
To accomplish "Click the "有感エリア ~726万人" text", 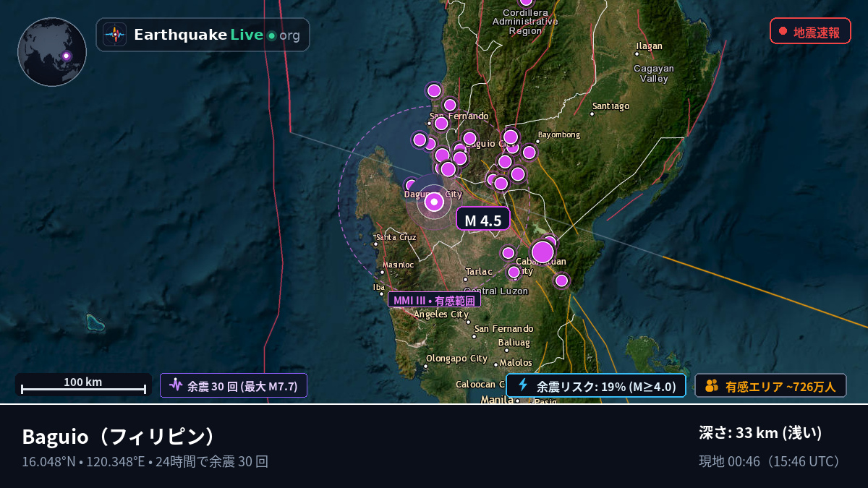I will click(780, 386).
